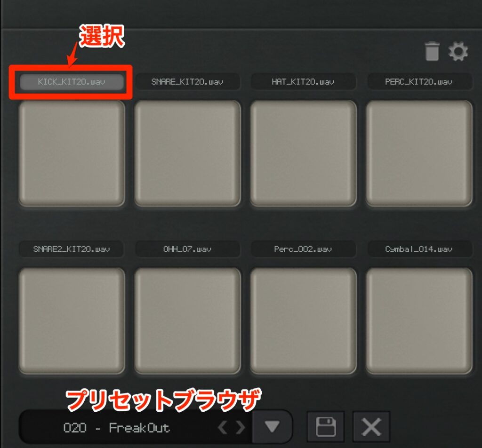Click the X icon beside save button
The image size is (482, 448).
pyautogui.click(x=371, y=426)
